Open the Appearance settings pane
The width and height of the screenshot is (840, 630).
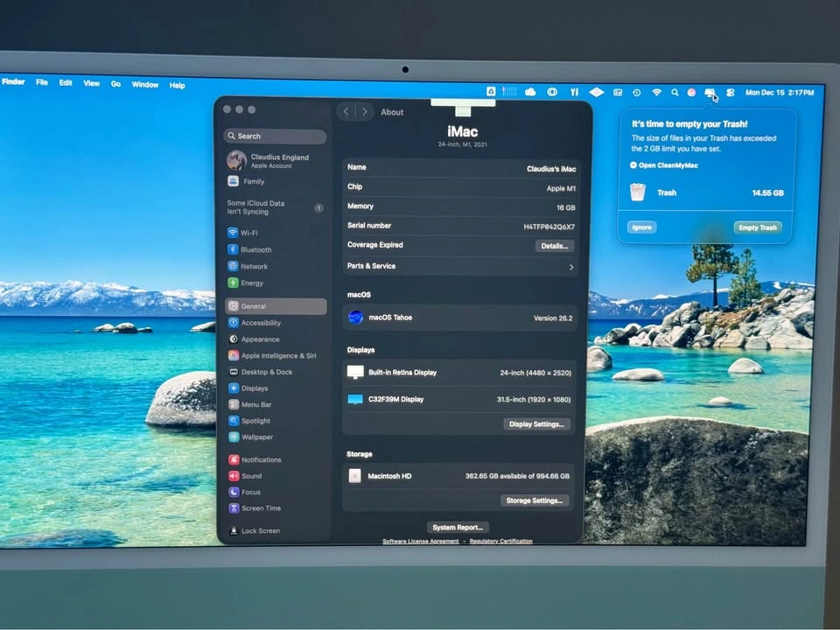click(x=255, y=339)
